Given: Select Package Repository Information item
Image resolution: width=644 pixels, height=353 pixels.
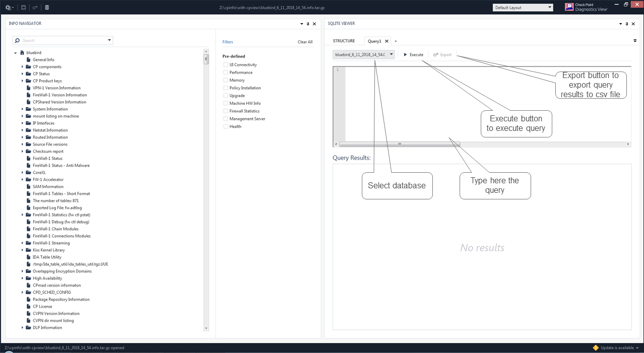Looking at the screenshot, I should point(61,299).
